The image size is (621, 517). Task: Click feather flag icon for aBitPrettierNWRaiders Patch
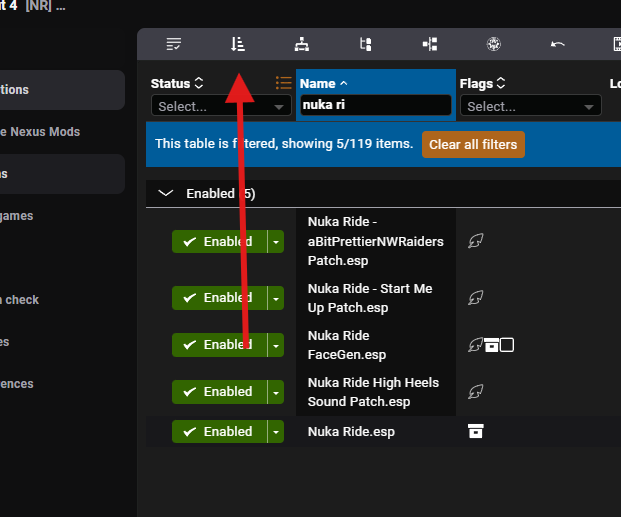click(x=475, y=241)
